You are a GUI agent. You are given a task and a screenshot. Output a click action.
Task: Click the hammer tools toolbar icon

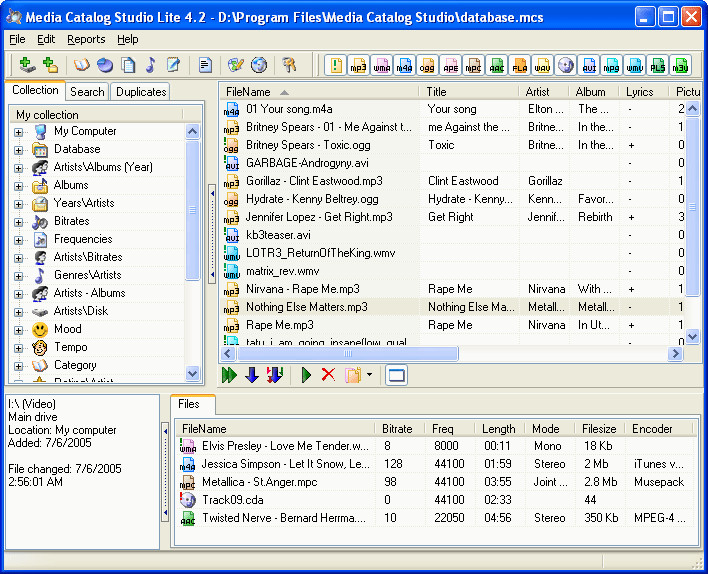tap(289, 65)
